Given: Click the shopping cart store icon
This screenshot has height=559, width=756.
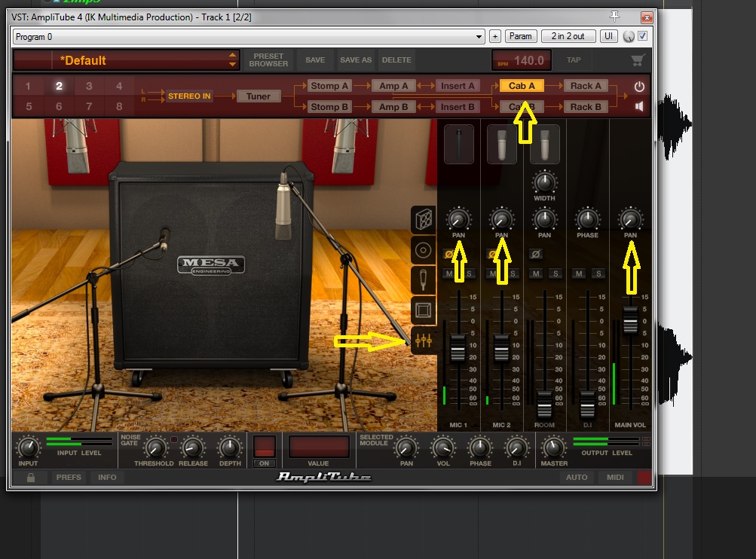Looking at the screenshot, I should (x=638, y=60).
